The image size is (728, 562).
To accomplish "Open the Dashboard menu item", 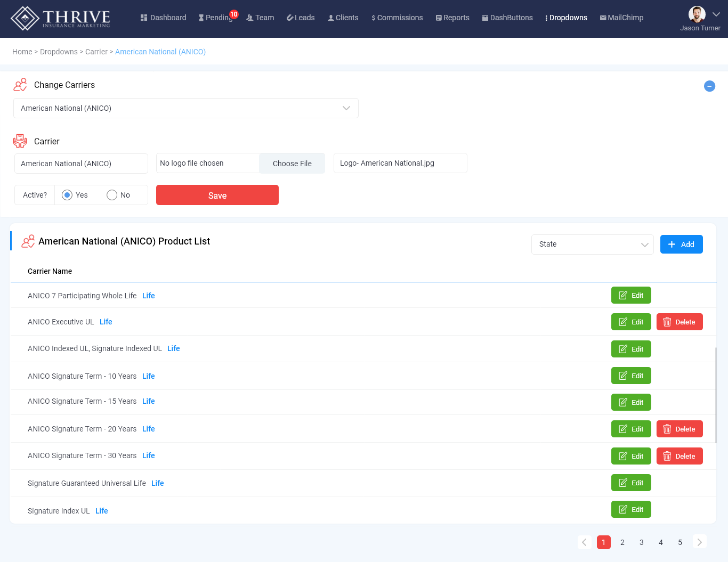I will 163,18.
